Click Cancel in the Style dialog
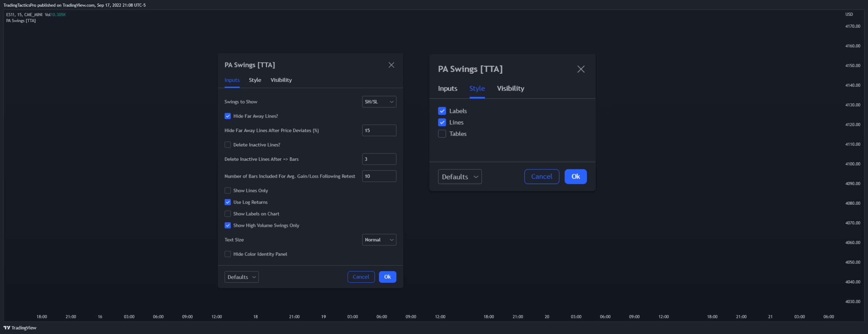 pyautogui.click(x=542, y=177)
